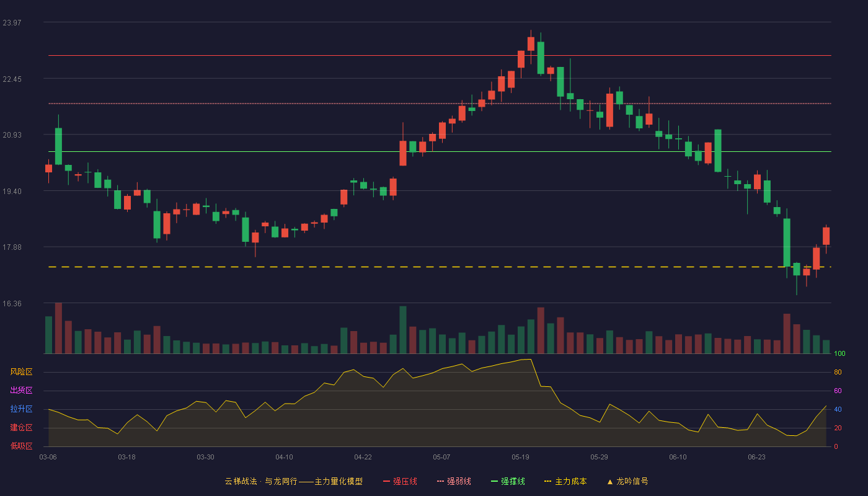Click the magenta 60 indicator axis value
This screenshot has height=496, width=868.
tap(838, 391)
